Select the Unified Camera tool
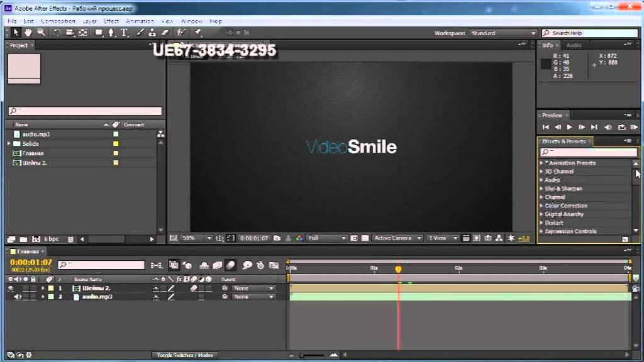The image size is (644, 362). click(x=70, y=33)
